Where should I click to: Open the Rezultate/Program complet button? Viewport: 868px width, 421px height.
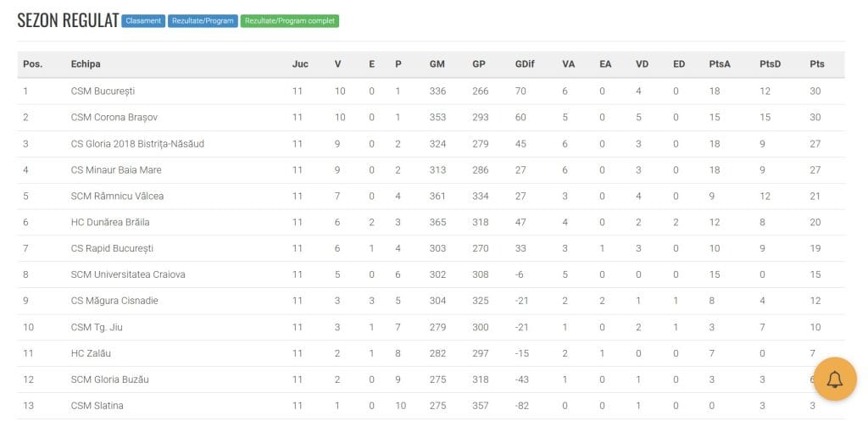tap(290, 21)
